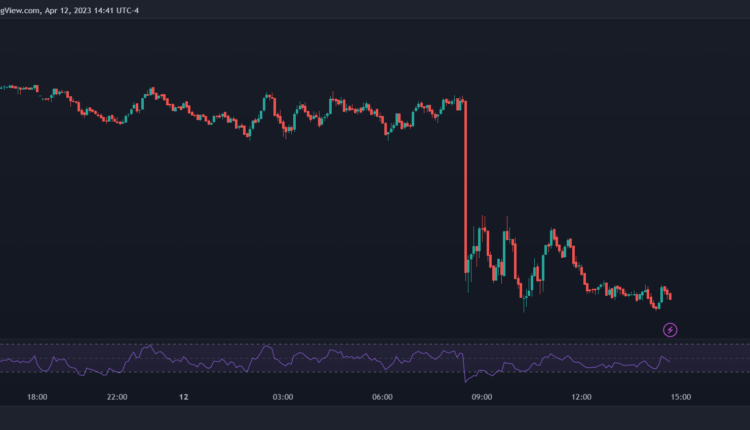Click the 18:00 time axis label

click(x=37, y=397)
